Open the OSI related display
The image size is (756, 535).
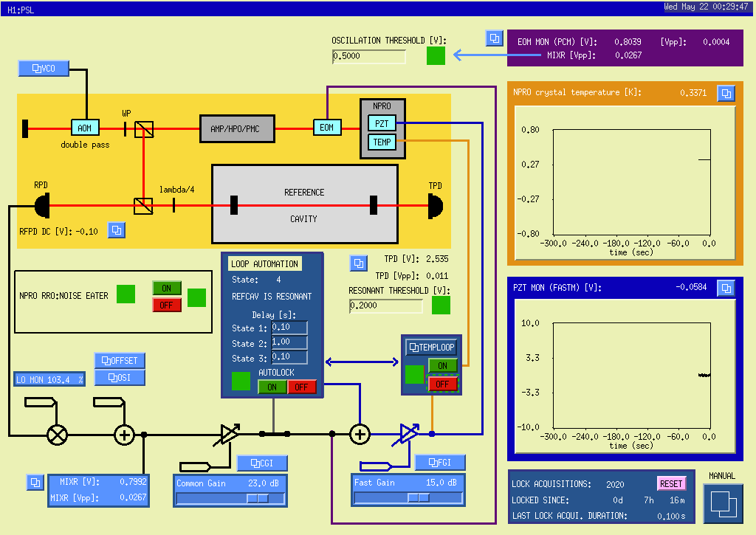120,377
